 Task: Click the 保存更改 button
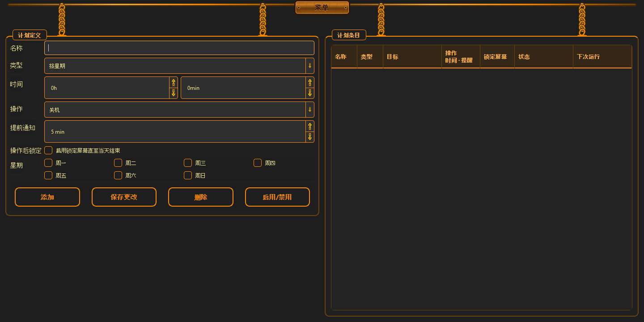point(124,197)
